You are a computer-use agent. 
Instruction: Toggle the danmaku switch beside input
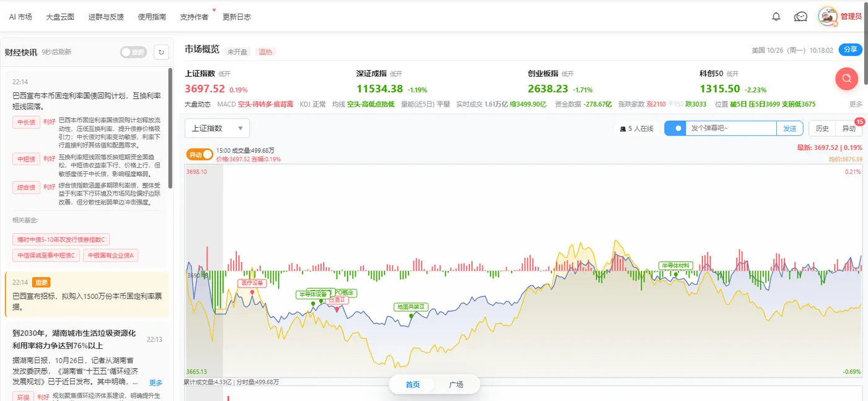[675, 128]
